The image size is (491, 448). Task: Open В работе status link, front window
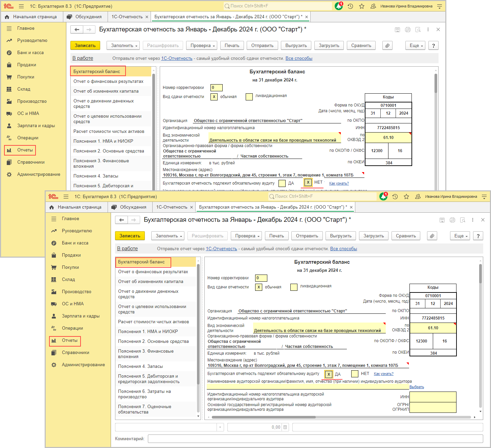pos(127,249)
